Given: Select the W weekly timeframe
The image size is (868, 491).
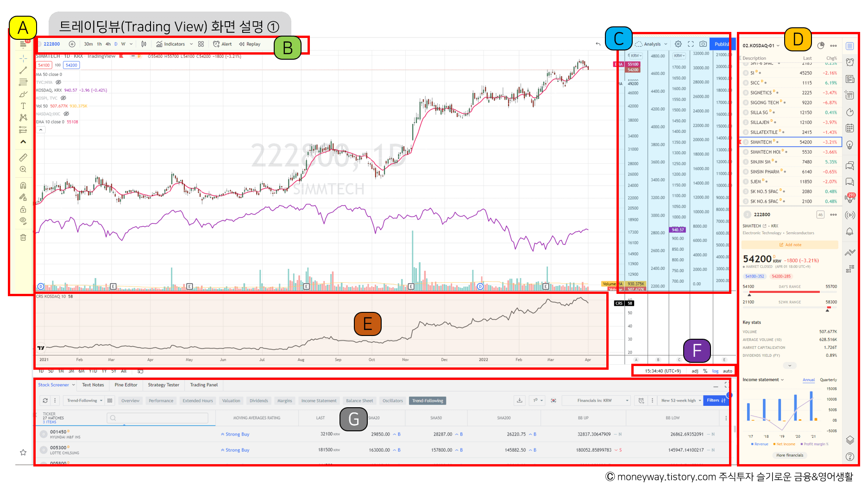Looking at the screenshot, I should click(123, 44).
